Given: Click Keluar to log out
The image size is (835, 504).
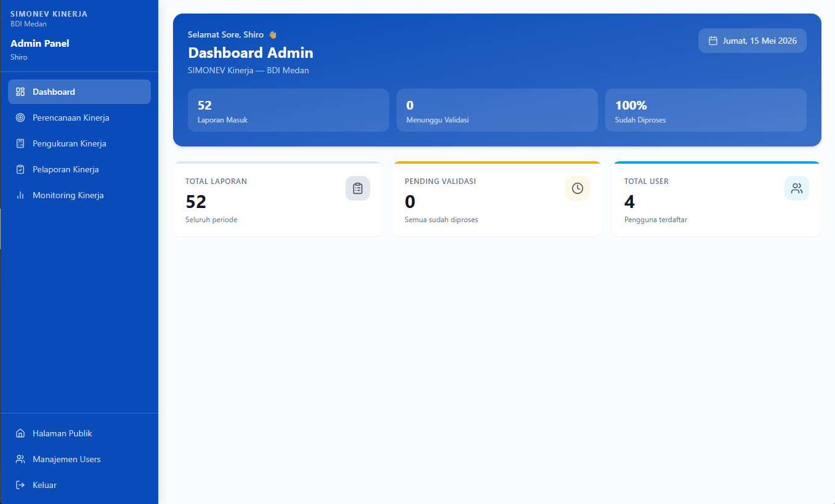Looking at the screenshot, I should click(x=79, y=485).
